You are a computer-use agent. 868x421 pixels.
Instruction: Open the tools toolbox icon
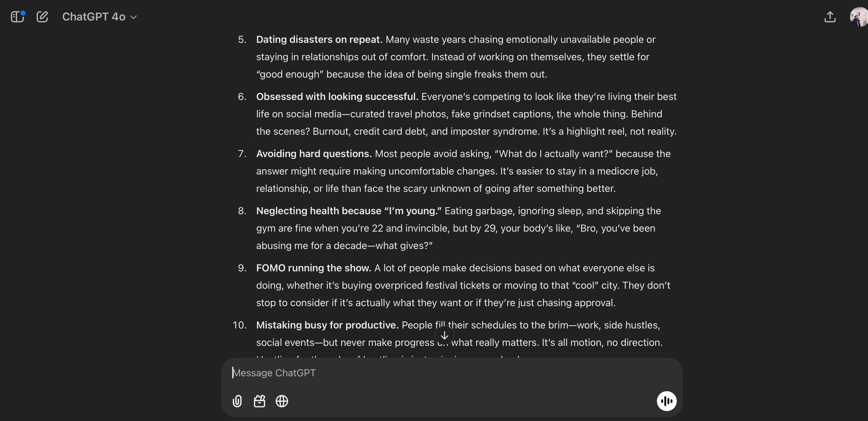[260, 401]
